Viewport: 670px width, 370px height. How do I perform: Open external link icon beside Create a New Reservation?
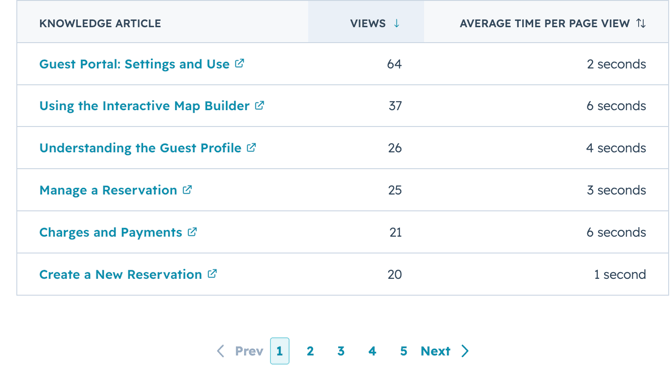(x=212, y=273)
